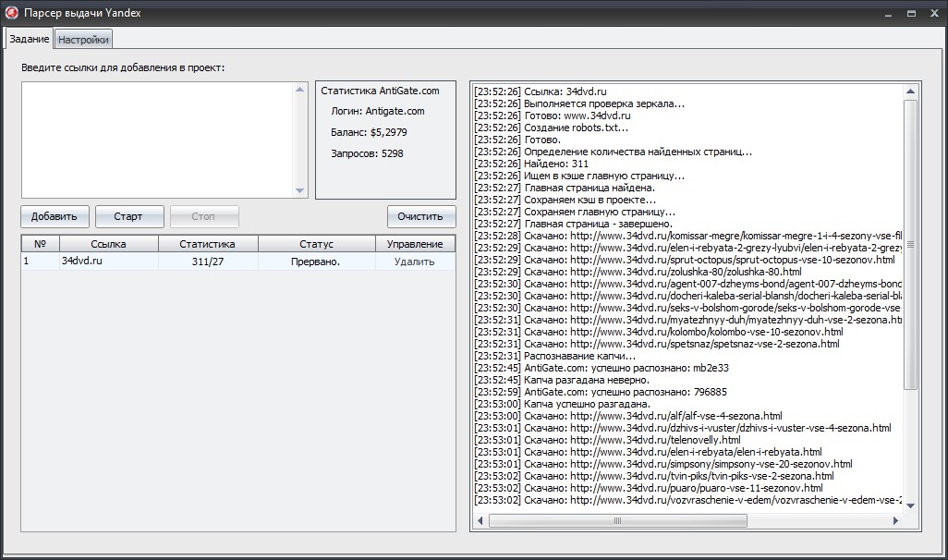Open the Настройки tab
The height and width of the screenshot is (560, 948).
[83, 40]
